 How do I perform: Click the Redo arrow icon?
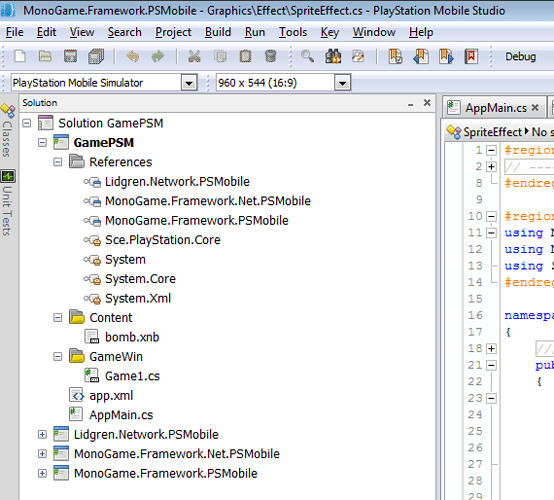158,56
